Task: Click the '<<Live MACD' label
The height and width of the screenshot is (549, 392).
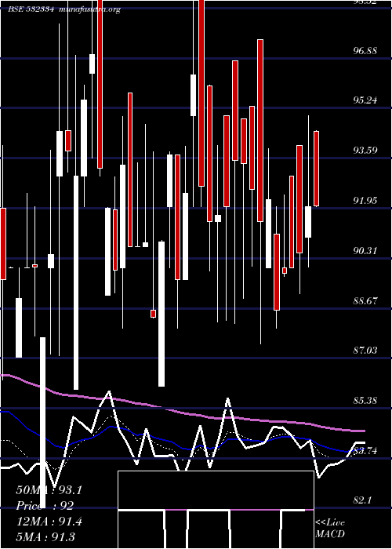Action: [330, 529]
